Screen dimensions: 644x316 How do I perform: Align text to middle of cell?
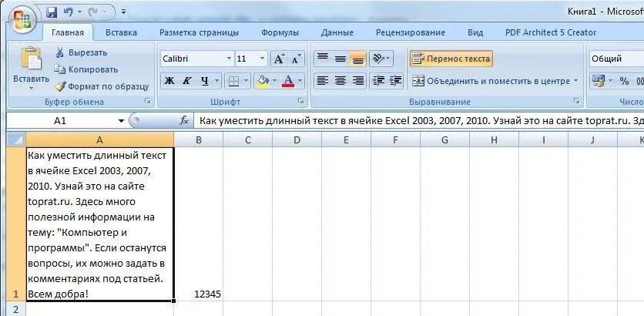[x=340, y=59]
